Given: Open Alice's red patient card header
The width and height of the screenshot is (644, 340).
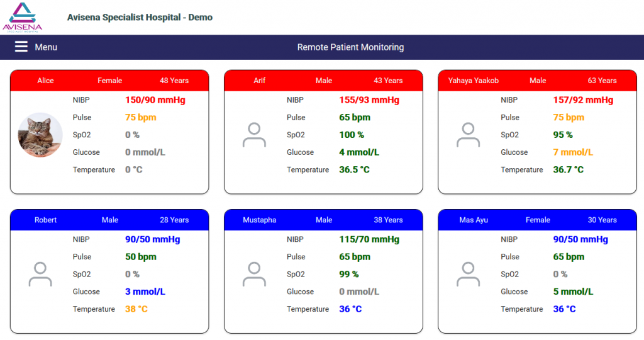Looking at the screenshot, I should click(109, 81).
